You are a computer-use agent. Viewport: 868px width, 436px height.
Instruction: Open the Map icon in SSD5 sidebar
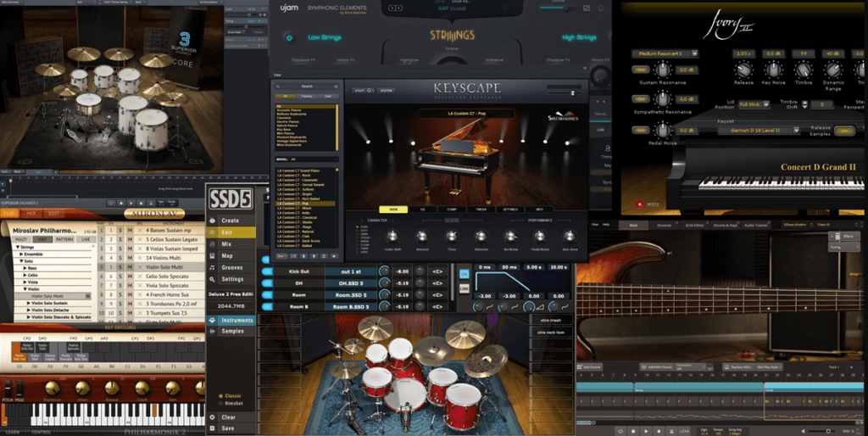pyautogui.click(x=213, y=256)
